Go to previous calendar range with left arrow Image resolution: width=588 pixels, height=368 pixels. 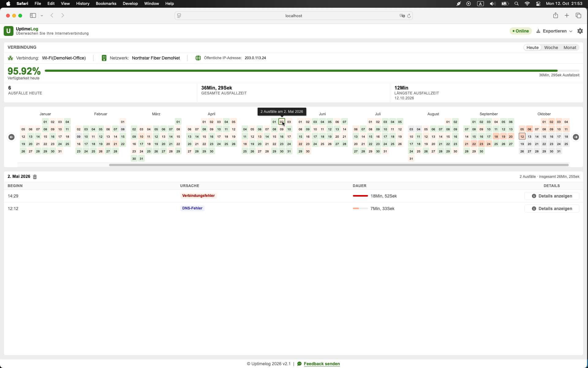tap(11, 137)
